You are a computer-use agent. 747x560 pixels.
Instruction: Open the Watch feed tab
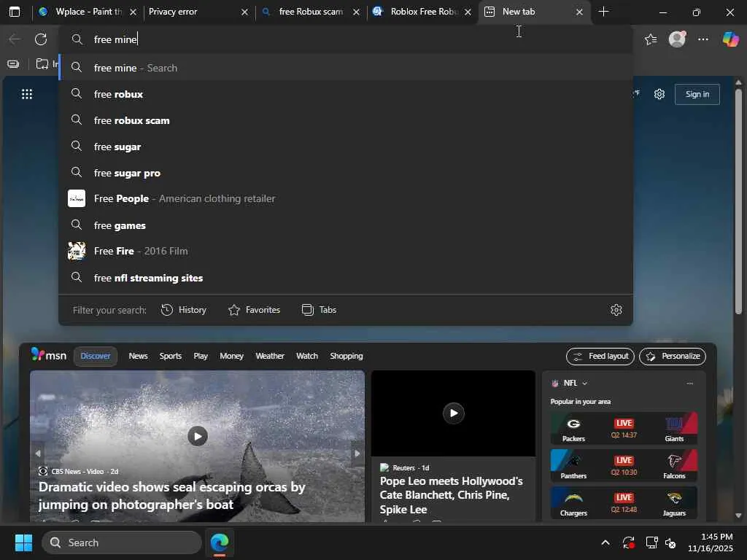(x=307, y=356)
